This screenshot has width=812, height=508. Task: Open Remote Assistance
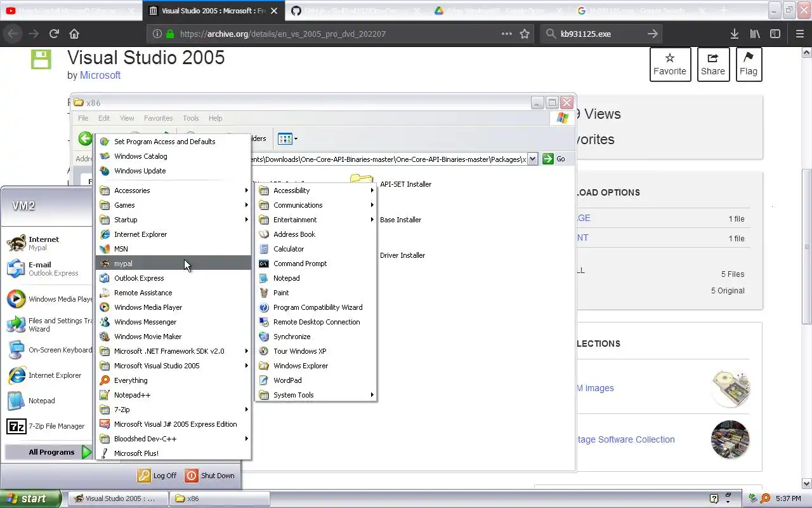173,293
